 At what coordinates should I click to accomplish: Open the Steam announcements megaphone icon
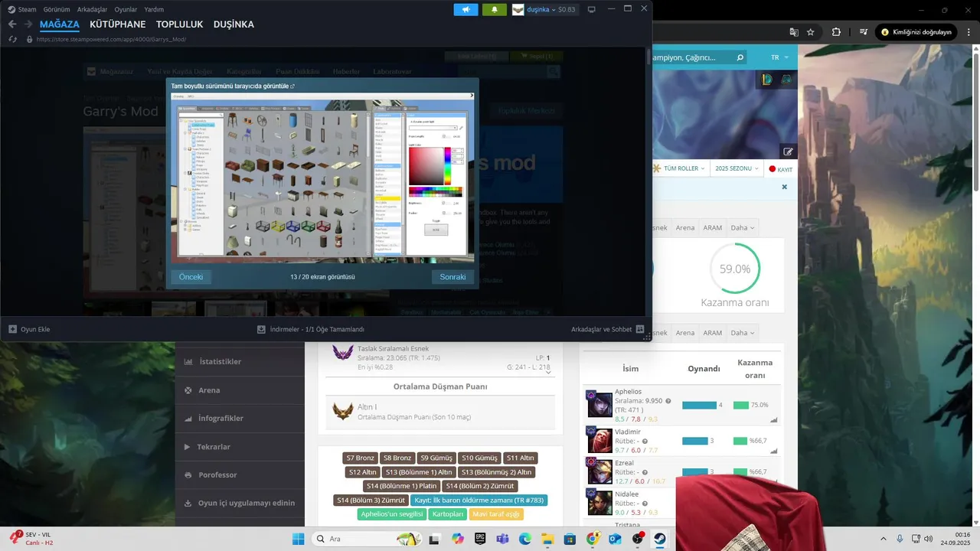(x=465, y=9)
